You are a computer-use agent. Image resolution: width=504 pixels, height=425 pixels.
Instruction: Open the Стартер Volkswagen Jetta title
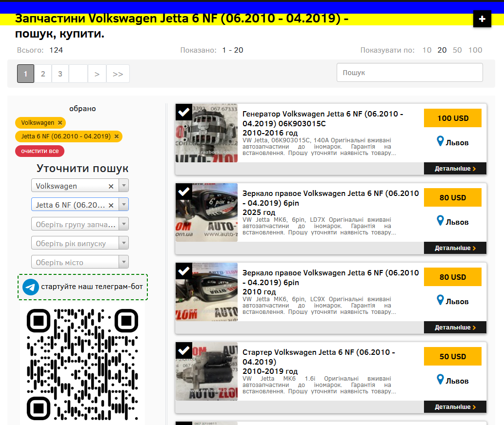point(319,357)
